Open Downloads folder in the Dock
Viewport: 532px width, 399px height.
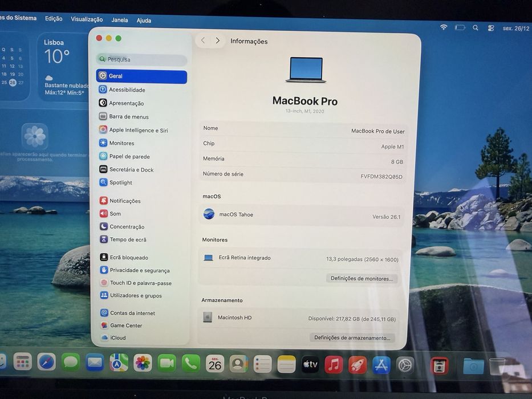click(473, 367)
